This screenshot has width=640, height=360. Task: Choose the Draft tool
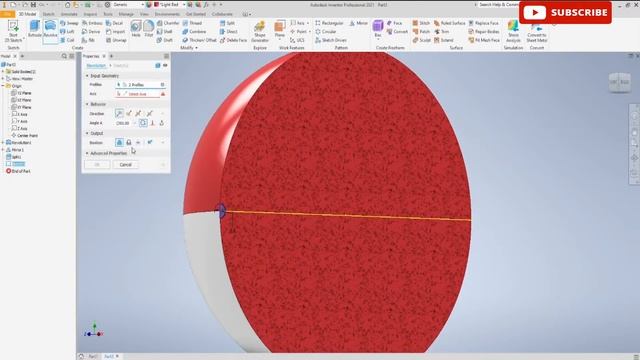click(164, 40)
